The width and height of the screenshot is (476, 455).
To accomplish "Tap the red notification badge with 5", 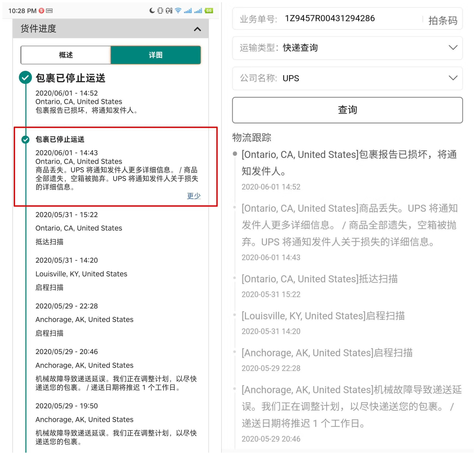I will [41, 11].
